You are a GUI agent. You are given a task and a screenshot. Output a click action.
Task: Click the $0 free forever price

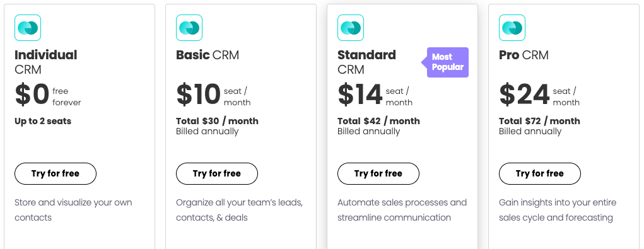pos(48,95)
